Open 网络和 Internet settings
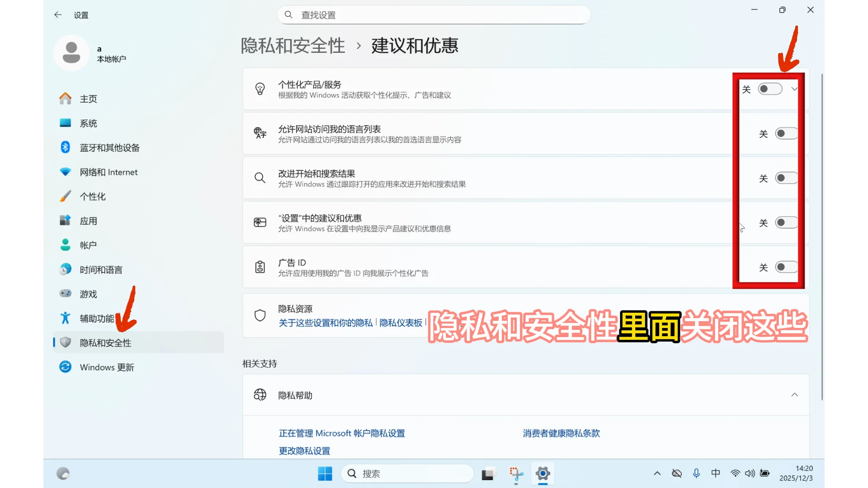Viewport: 868px width, 488px height. pyautogui.click(x=109, y=172)
